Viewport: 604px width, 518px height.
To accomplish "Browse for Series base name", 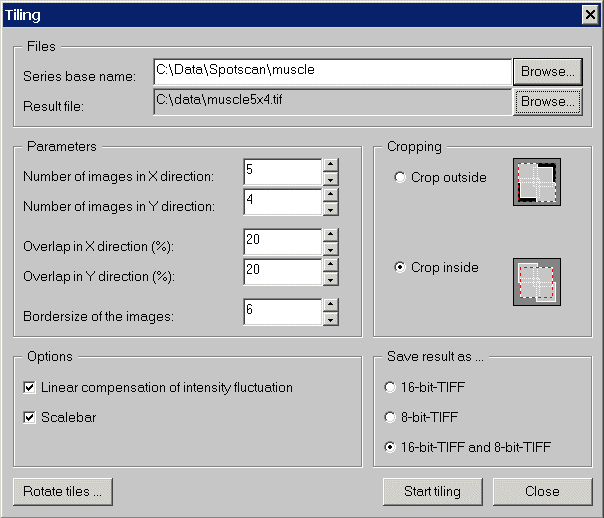I will tap(547, 72).
